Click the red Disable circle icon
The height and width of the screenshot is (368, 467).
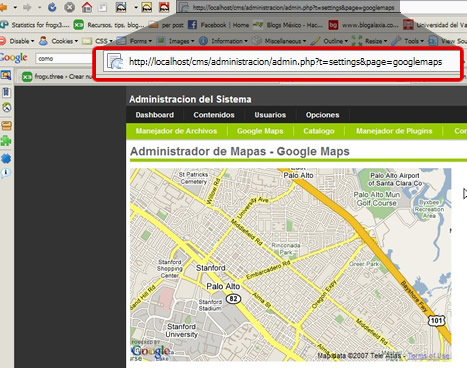tap(3, 41)
